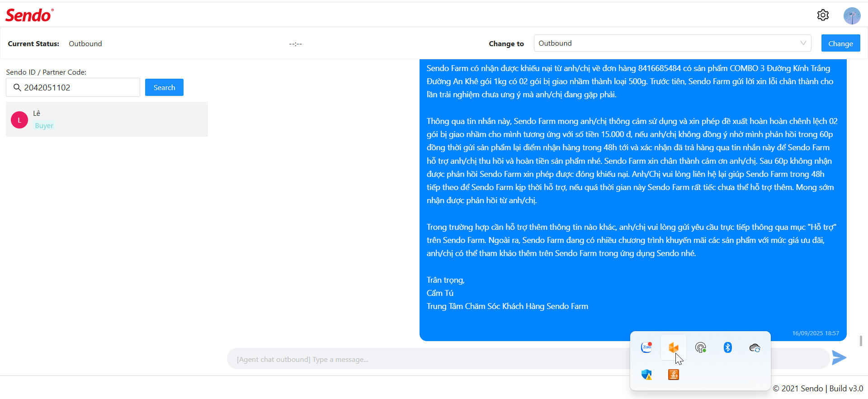Click the --:-- timer display
The image size is (868, 399).
click(296, 44)
